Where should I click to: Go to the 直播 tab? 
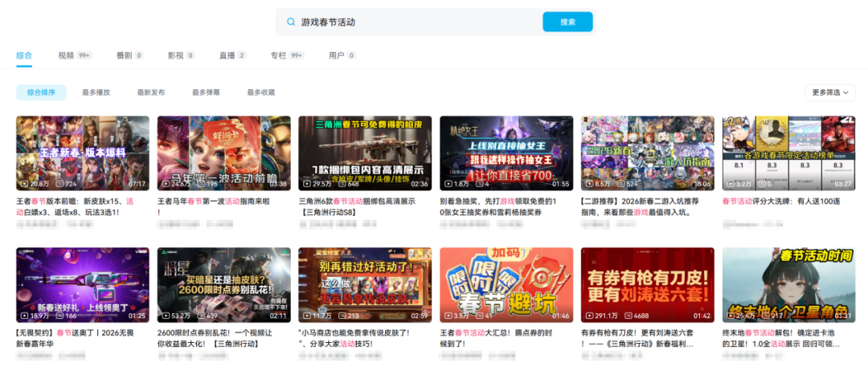click(227, 55)
